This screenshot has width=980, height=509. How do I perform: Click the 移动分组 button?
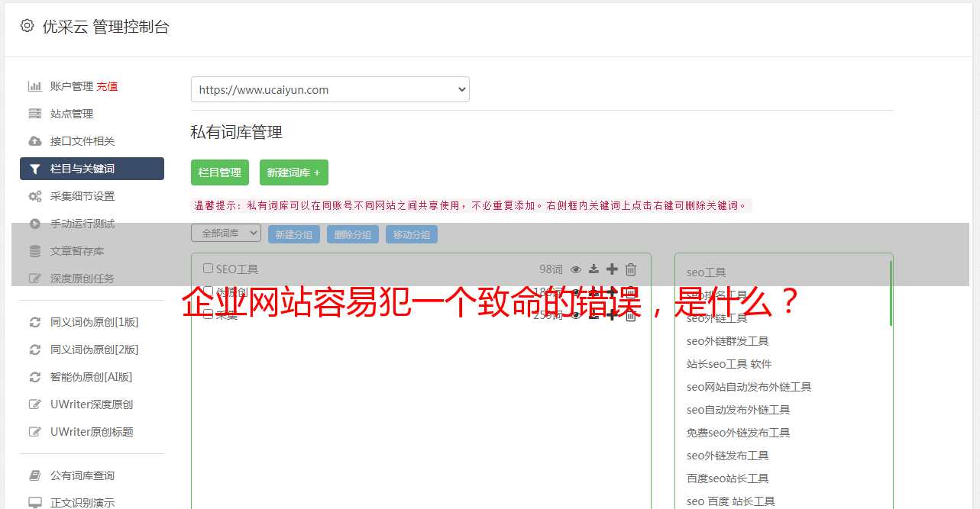point(412,234)
